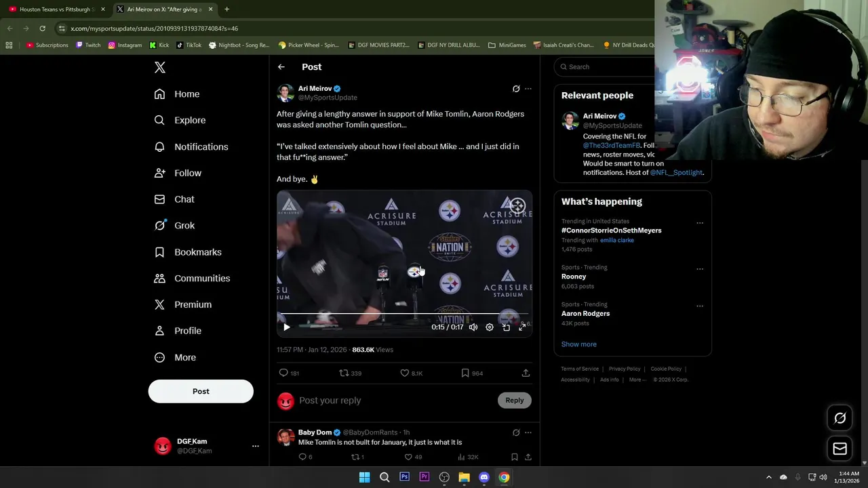Open Discord from taskbar

tap(484, 477)
